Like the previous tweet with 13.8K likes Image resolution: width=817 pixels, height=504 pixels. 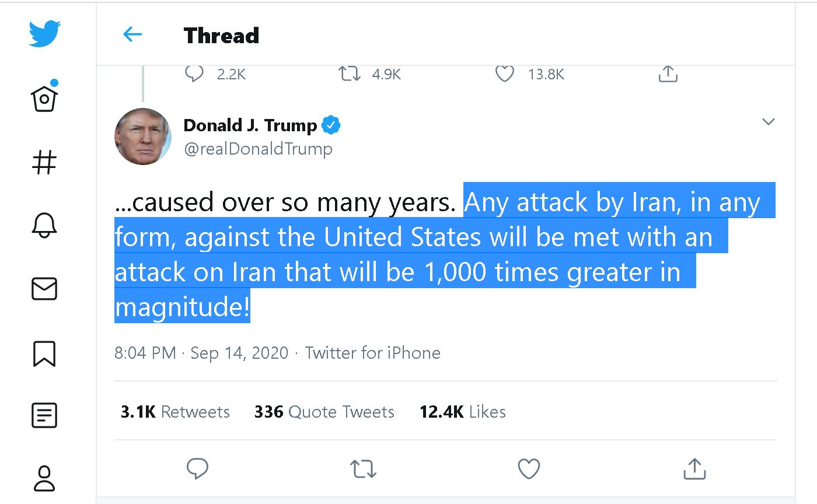[x=504, y=74]
